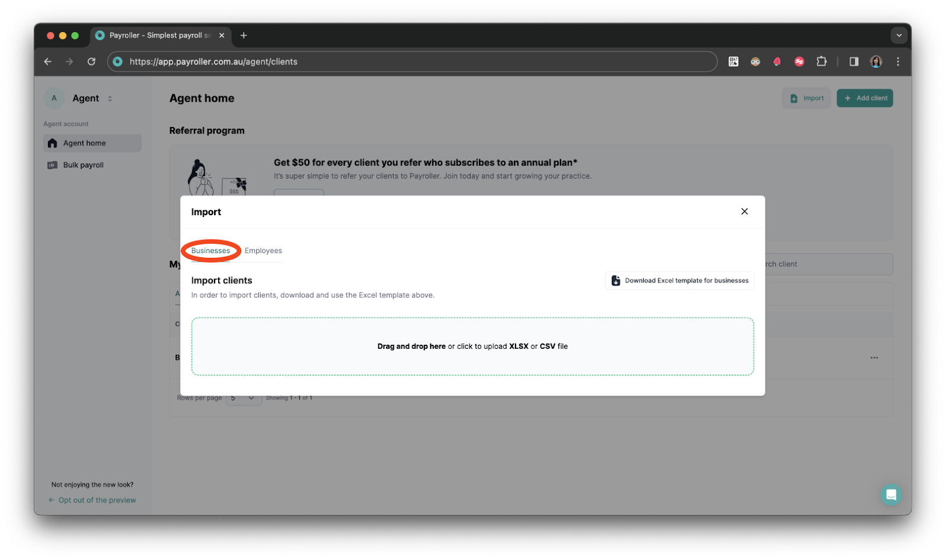Click the referral program illustration
Screen dimensions: 946x560
click(x=217, y=177)
